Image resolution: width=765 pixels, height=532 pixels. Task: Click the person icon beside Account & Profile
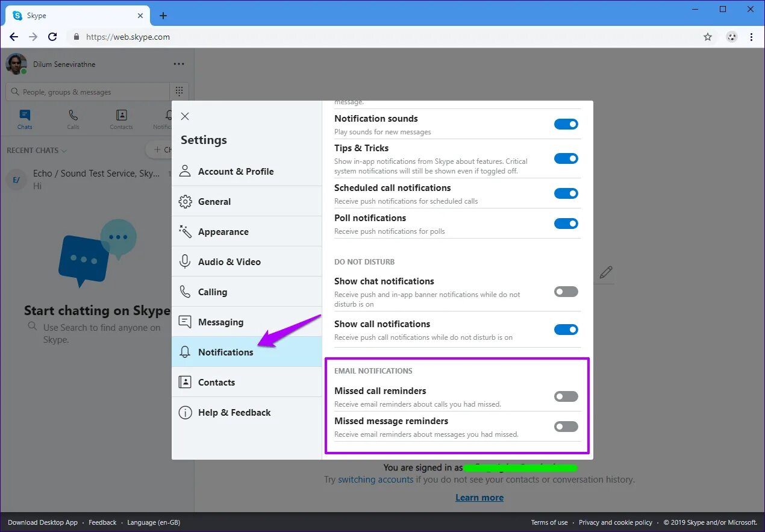pyautogui.click(x=186, y=171)
